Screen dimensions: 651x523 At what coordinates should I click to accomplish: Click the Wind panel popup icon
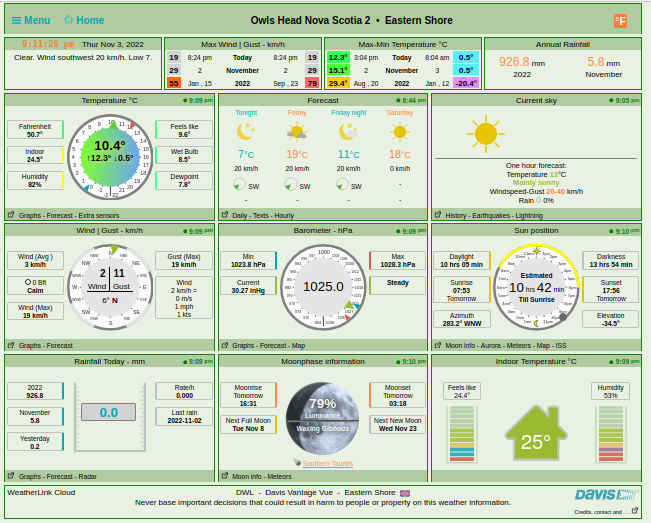[x=11, y=345]
